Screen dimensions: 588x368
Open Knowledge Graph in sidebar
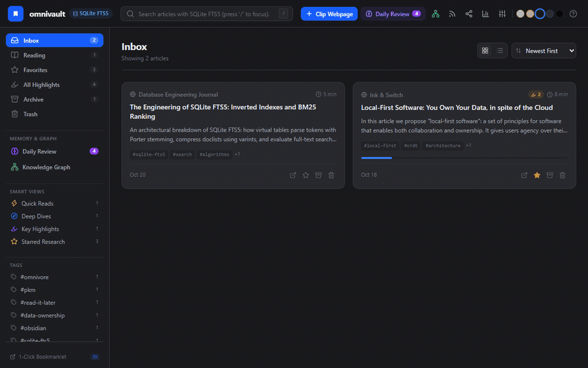[x=55, y=167]
